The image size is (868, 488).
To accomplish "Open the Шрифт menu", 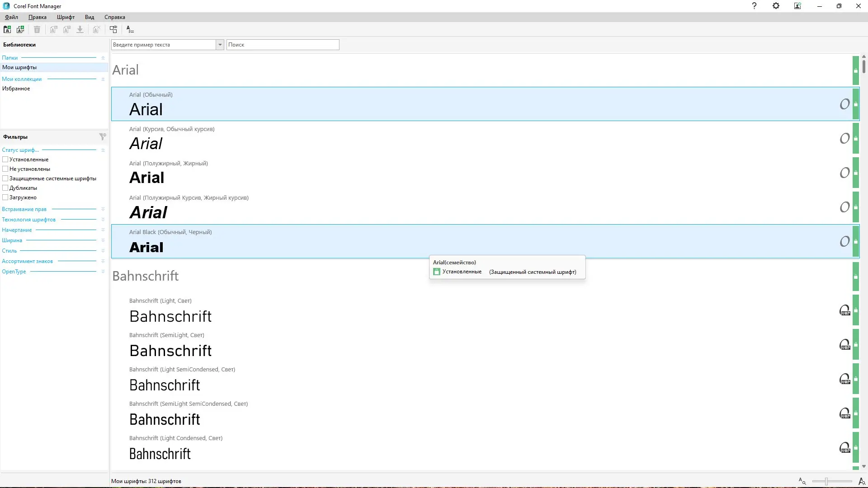I will point(66,17).
